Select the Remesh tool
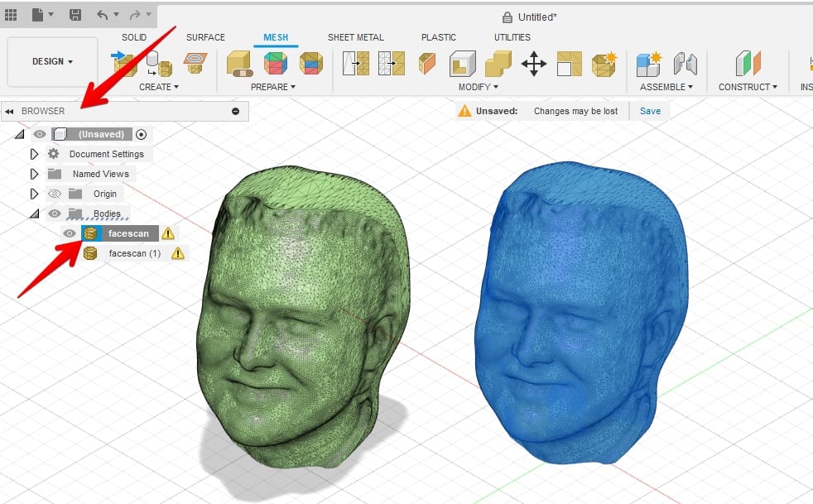813x504 pixels. (x=356, y=63)
